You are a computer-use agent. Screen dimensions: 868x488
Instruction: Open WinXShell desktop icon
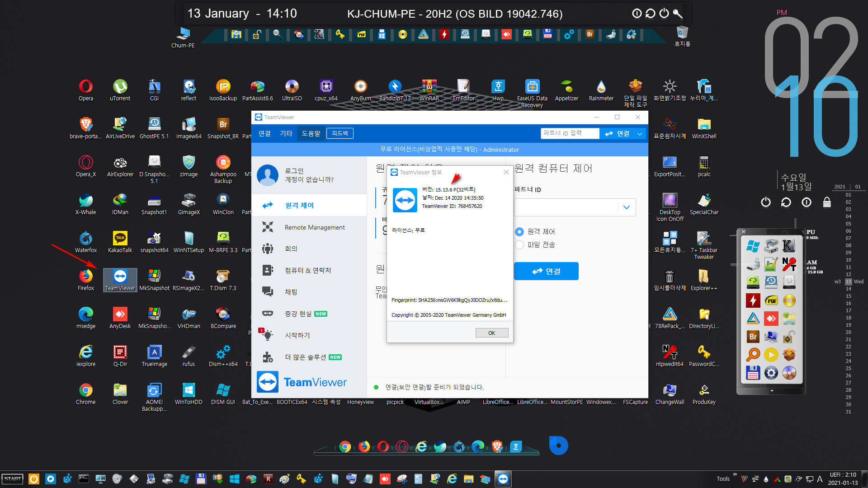704,127
